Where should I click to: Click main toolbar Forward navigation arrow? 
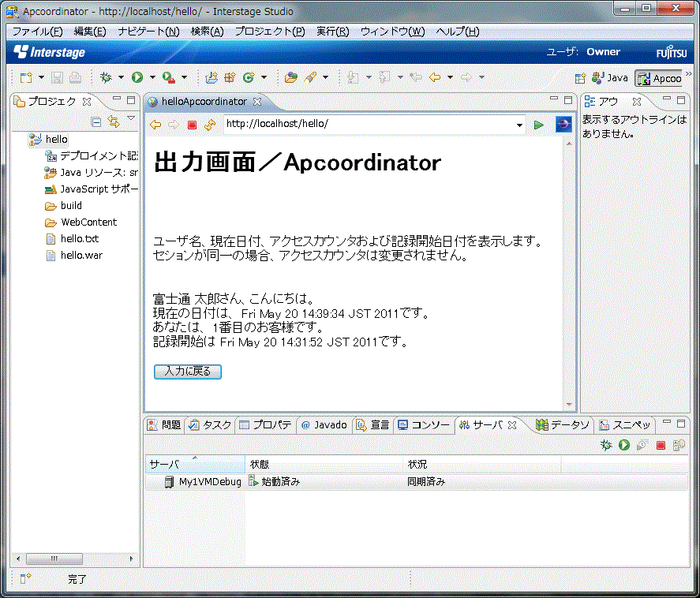click(466, 77)
